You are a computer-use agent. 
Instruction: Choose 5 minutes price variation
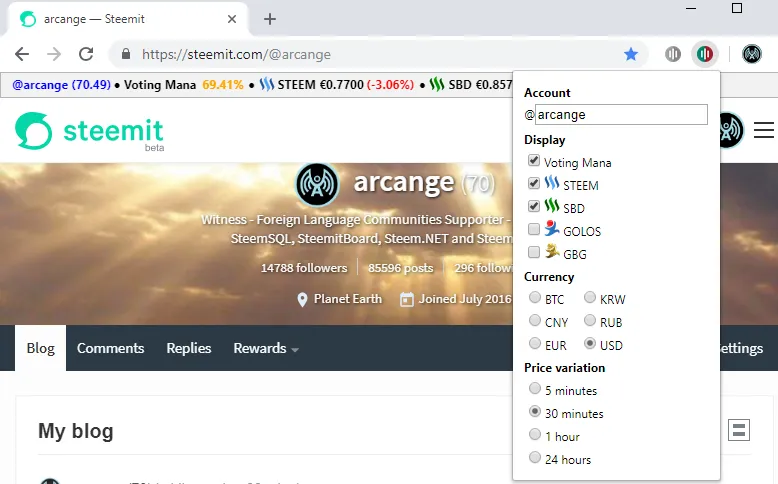[x=534, y=388]
